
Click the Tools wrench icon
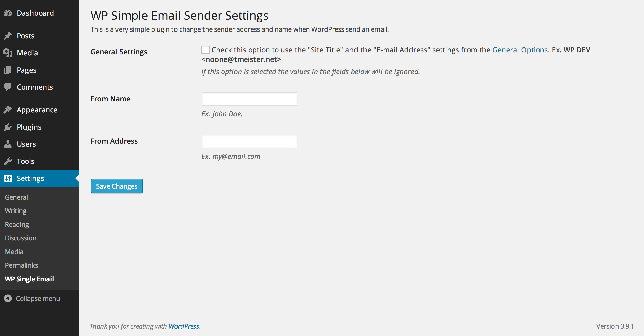[x=8, y=161]
